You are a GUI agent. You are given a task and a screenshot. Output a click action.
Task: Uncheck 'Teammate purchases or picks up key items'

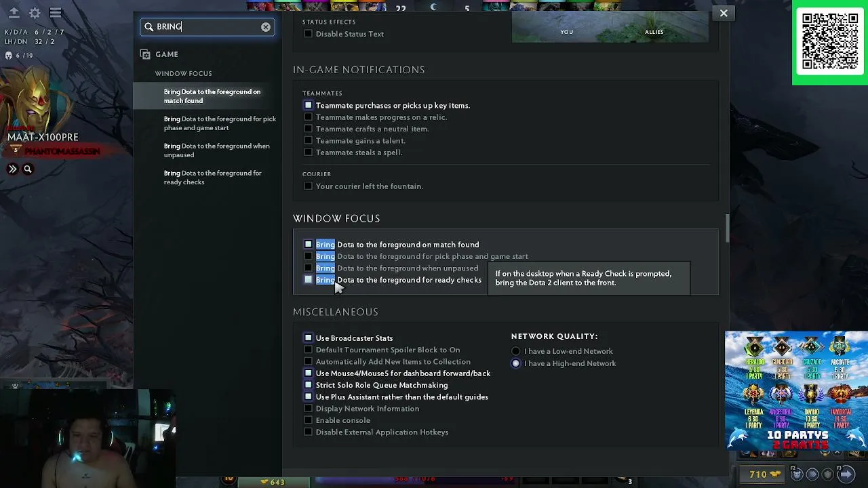pyautogui.click(x=309, y=106)
